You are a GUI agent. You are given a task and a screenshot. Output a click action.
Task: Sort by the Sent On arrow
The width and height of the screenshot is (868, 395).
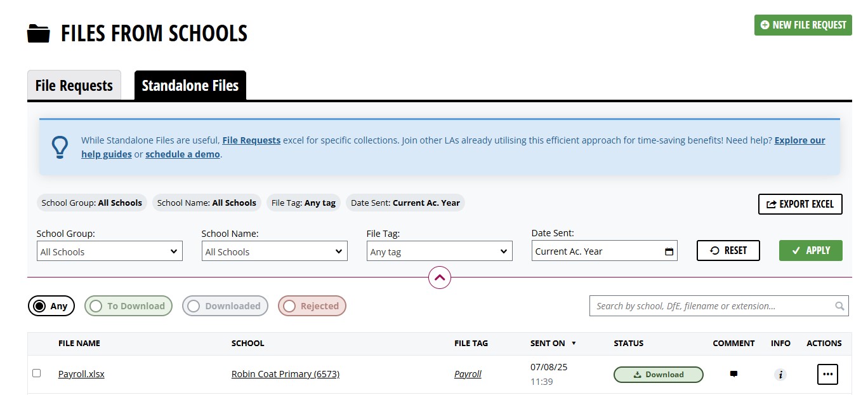pos(574,344)
